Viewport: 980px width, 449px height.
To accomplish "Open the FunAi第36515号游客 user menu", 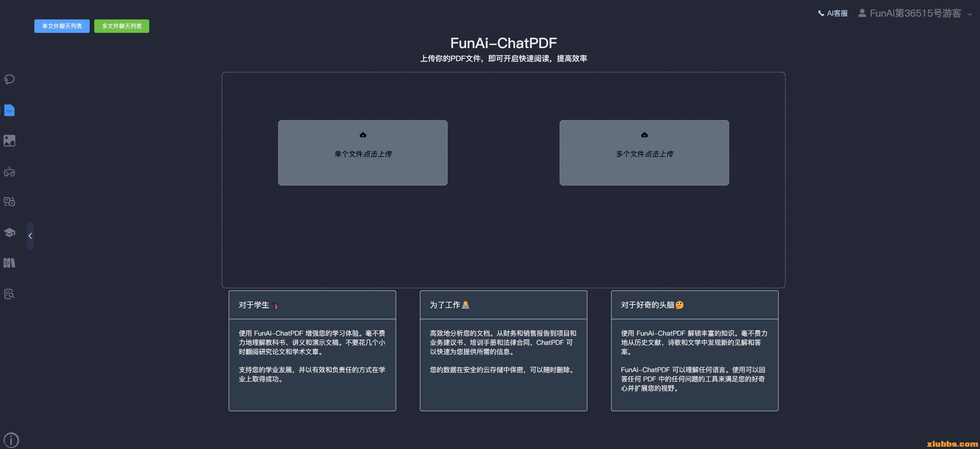I will (915, 13).
